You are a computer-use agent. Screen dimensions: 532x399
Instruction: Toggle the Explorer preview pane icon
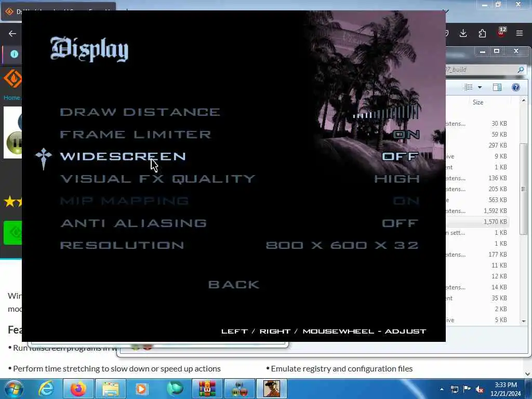(x=497, y=87)
